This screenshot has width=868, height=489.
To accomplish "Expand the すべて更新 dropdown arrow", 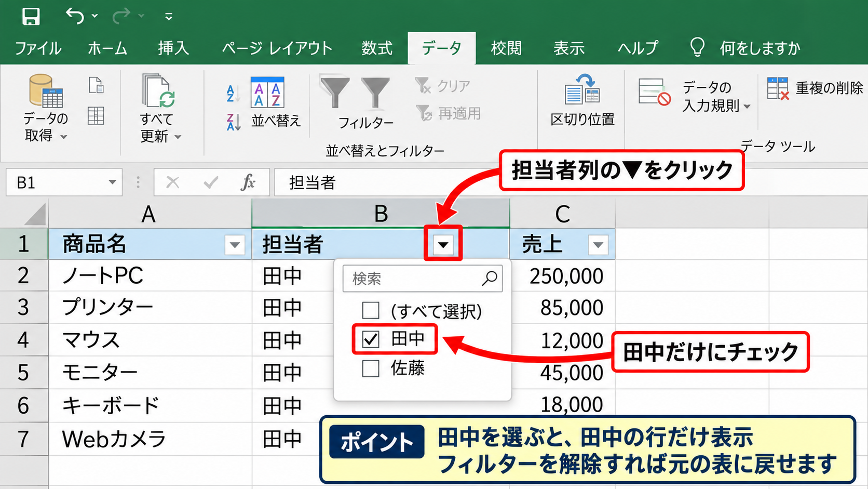I will (x=178, y=137).
